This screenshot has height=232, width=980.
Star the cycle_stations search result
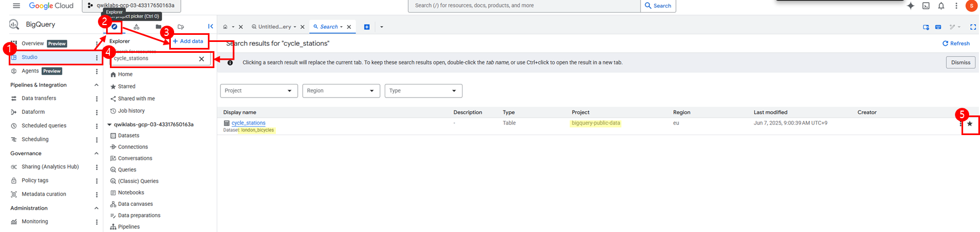coord(970,124)
